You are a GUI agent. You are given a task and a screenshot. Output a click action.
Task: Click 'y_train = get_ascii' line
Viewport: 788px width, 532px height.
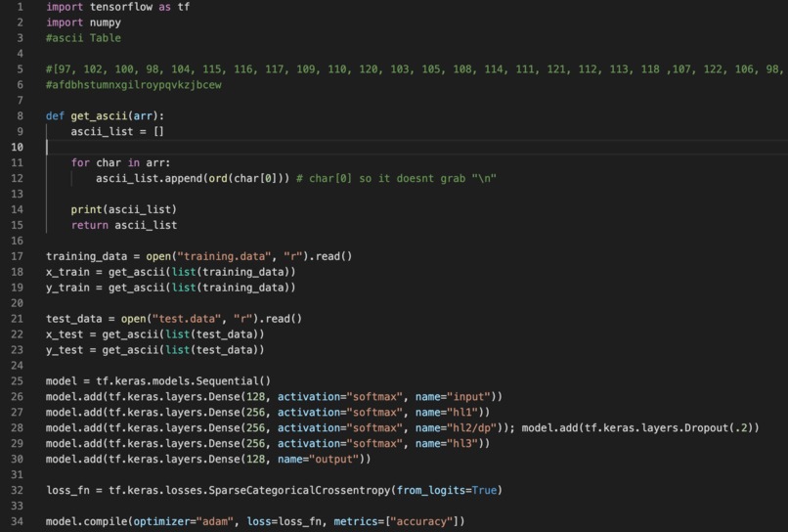click(171, 288)
